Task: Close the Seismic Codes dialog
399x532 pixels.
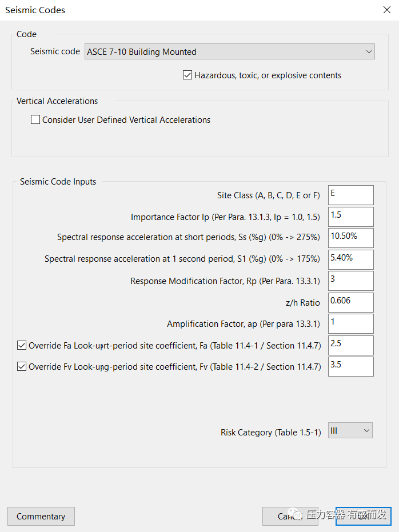Action: (x=386, y=10)
